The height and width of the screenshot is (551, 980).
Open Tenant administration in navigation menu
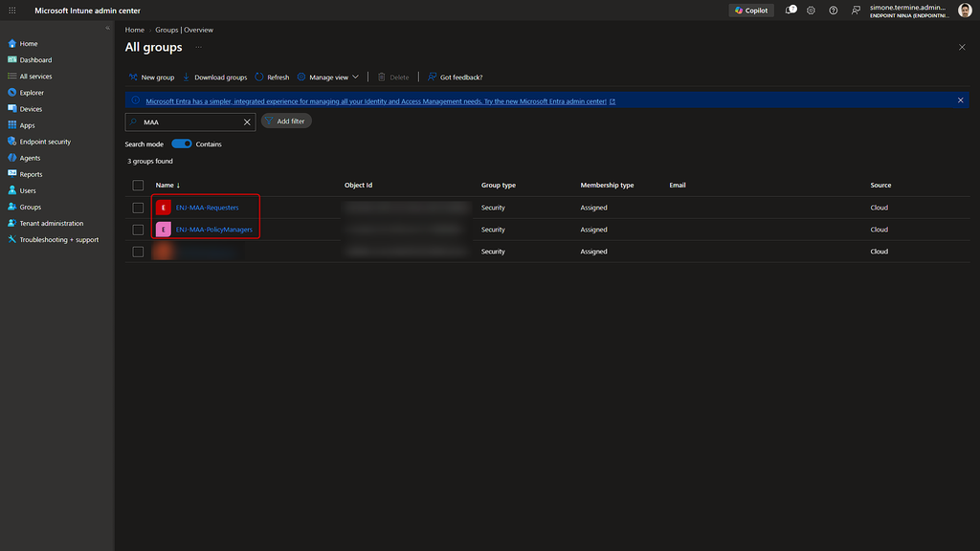pos(52,223)
